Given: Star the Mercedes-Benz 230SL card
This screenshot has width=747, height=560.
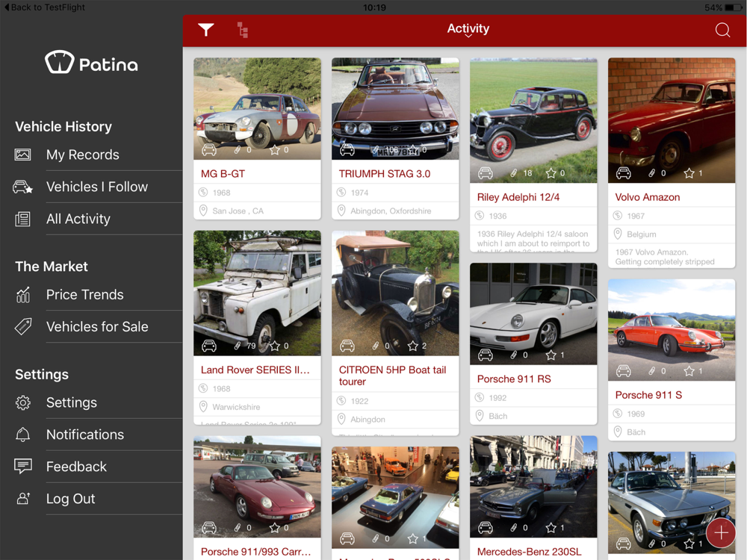Looking at the screenshot, I should pos(551,528).
